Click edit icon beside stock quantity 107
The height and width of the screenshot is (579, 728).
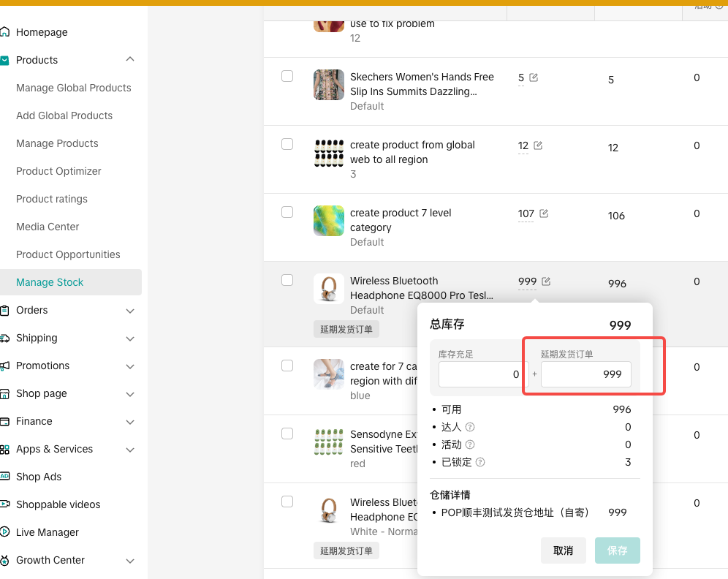tap(544, 213)
